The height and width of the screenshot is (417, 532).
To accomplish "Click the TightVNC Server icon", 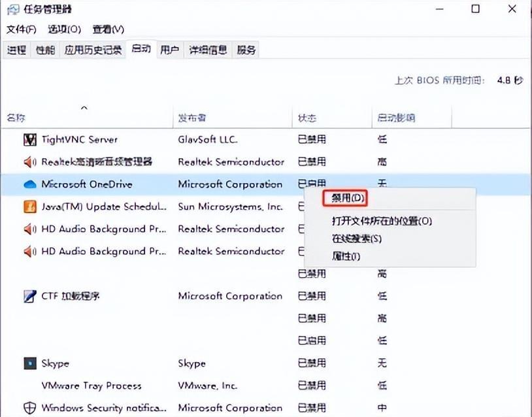I will (30, 139).
